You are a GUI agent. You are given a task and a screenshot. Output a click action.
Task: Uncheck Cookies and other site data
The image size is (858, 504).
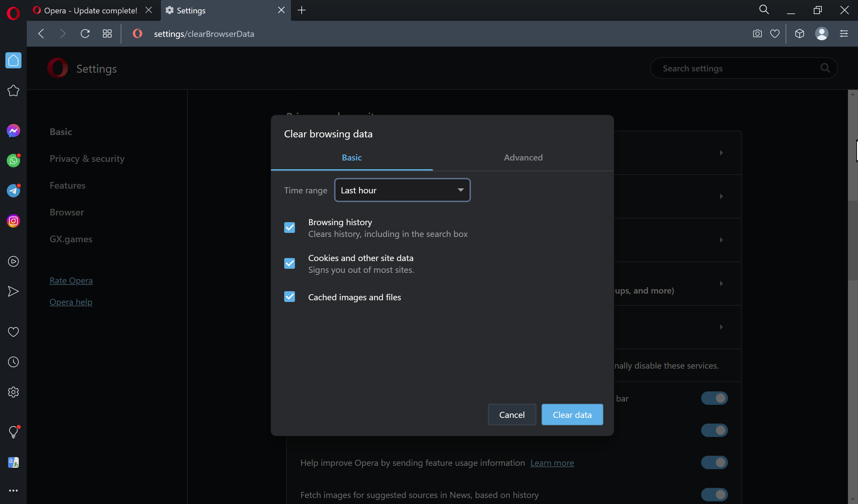(x=289, y=263)
